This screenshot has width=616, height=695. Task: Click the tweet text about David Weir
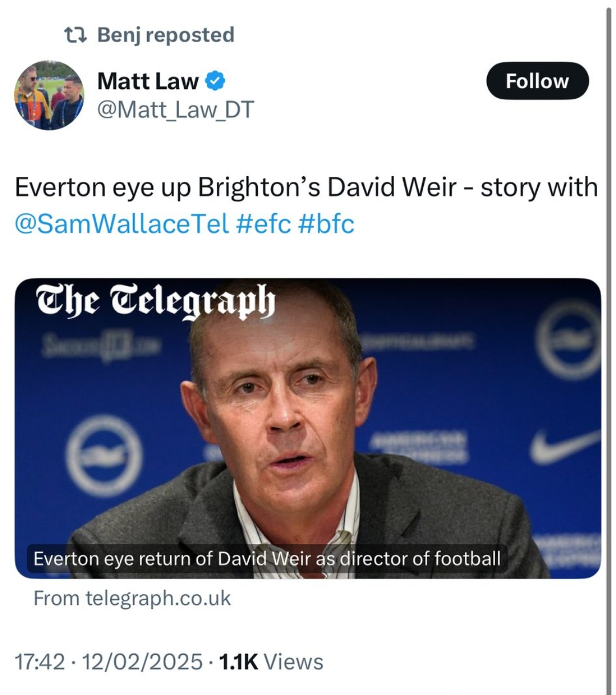coord(306,188)
